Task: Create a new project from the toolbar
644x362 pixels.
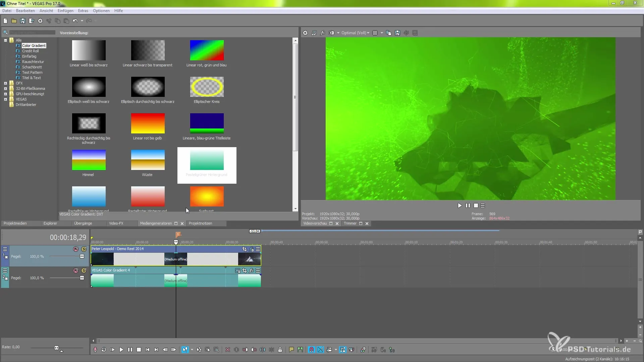Action: (x=5, y=21)
